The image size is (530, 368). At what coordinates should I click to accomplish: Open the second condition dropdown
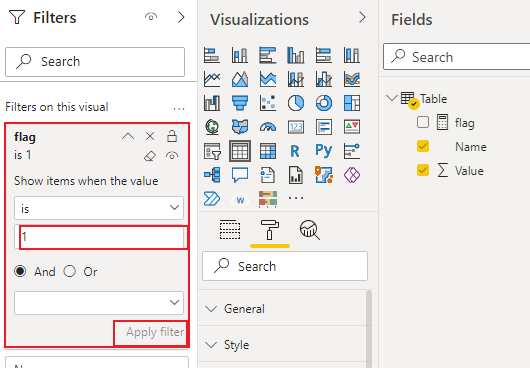[99, 303]
